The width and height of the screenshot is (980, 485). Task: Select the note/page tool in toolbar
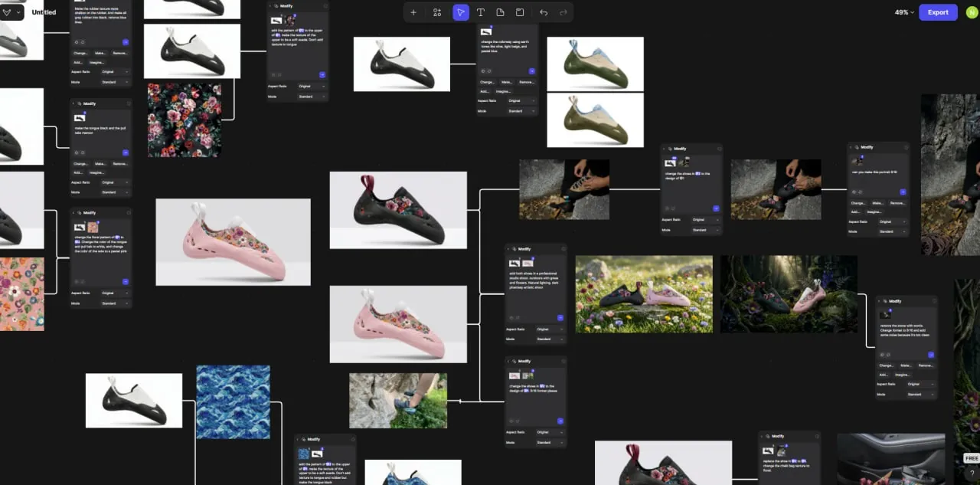(x=500, y=12)
